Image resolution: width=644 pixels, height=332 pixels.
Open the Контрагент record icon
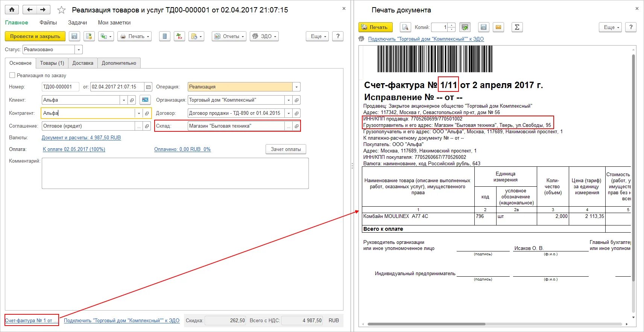pos(147,113)
